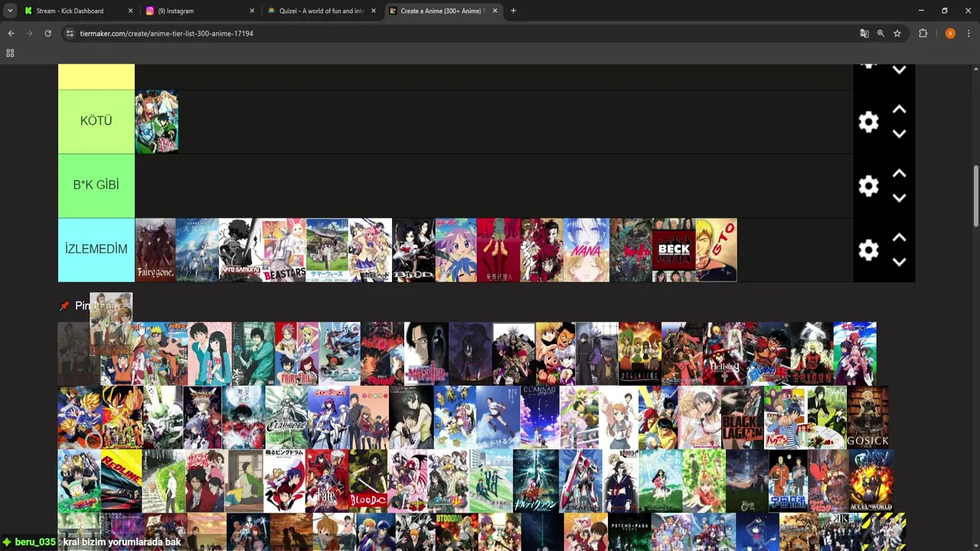Pick the Fairy Tail poster from the pool
Screen dimensions: 980x551
pyautogui.click(x=296, y=354)
